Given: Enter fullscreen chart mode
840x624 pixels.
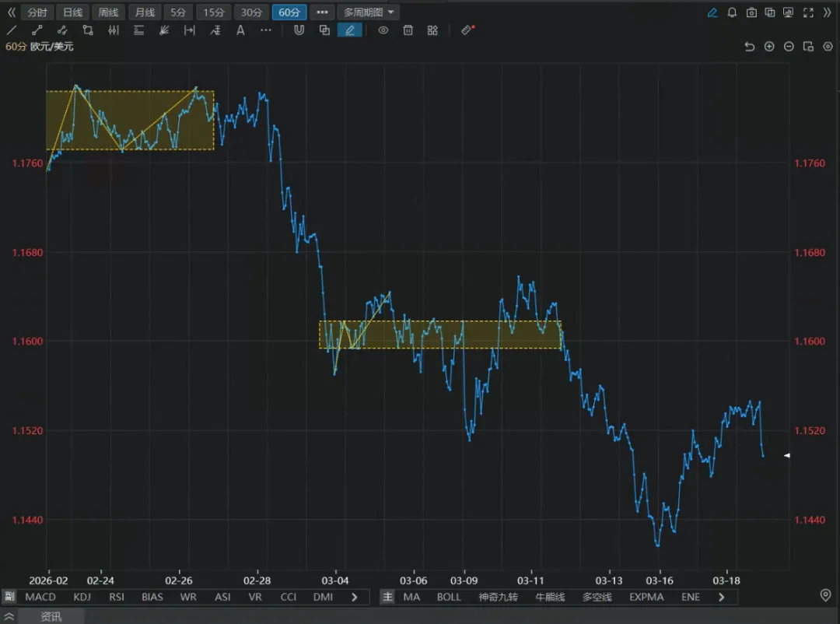Looking at the screenshot, I should [x=808, y=12].
